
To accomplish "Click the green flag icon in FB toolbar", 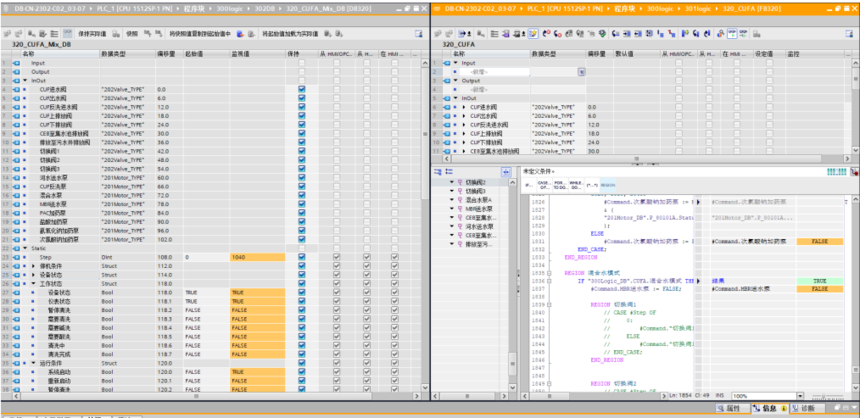I will (685, 34).
